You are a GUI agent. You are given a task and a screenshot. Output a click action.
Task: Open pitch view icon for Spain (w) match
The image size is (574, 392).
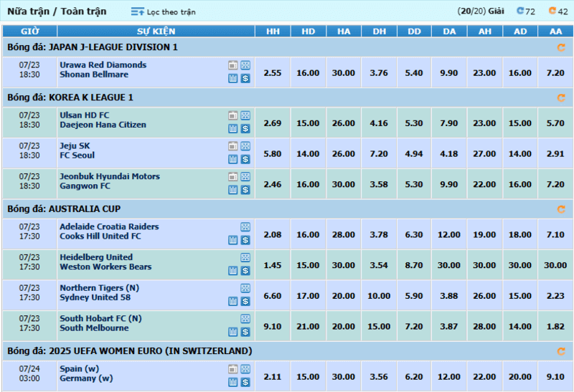[245, 369]
